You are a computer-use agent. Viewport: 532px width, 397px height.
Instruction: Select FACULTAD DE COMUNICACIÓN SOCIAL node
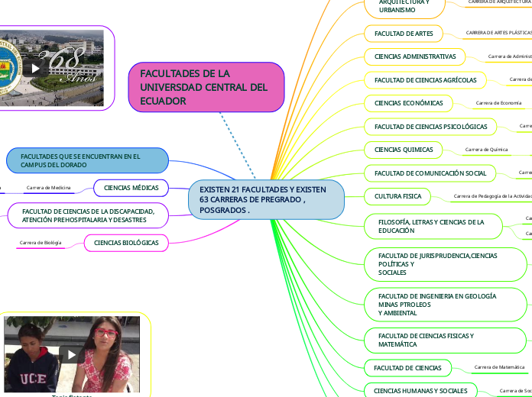coord(430,173)
